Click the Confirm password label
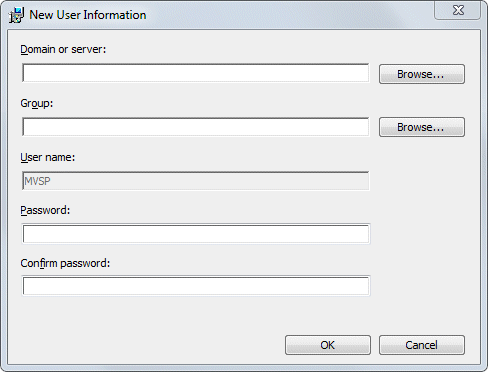The image size is (488, 372). point(65,263)
